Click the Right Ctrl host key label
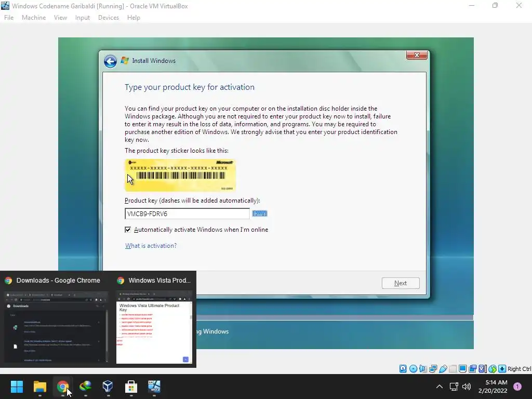The image size is (532, 399). click(x=519, y=369)
